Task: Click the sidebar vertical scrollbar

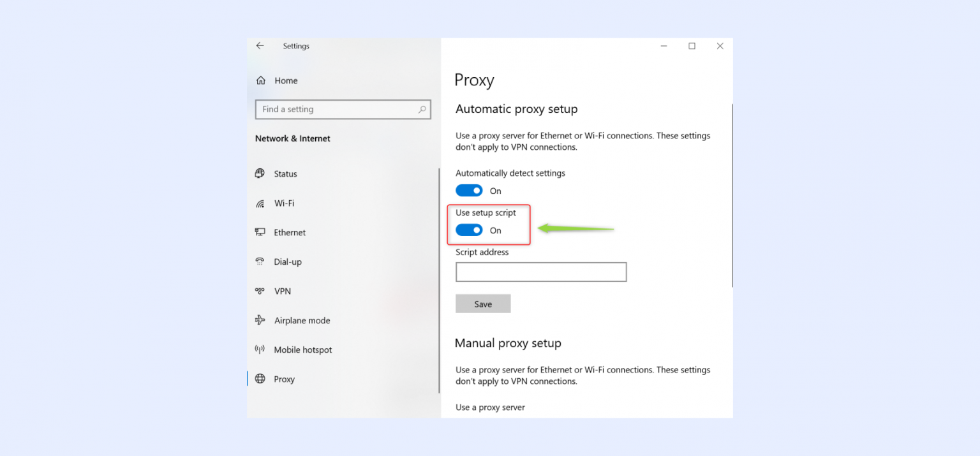Action: coord(439,281)
